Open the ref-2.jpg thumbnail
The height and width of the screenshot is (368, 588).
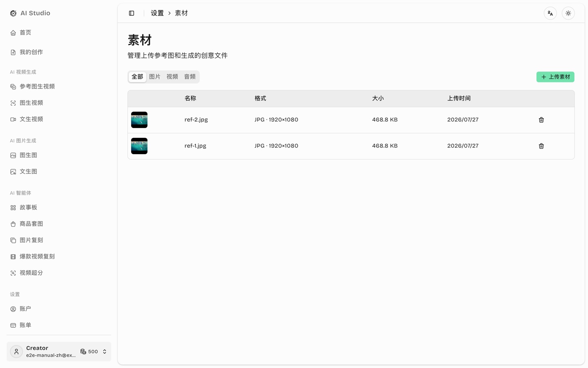point(139,120)
